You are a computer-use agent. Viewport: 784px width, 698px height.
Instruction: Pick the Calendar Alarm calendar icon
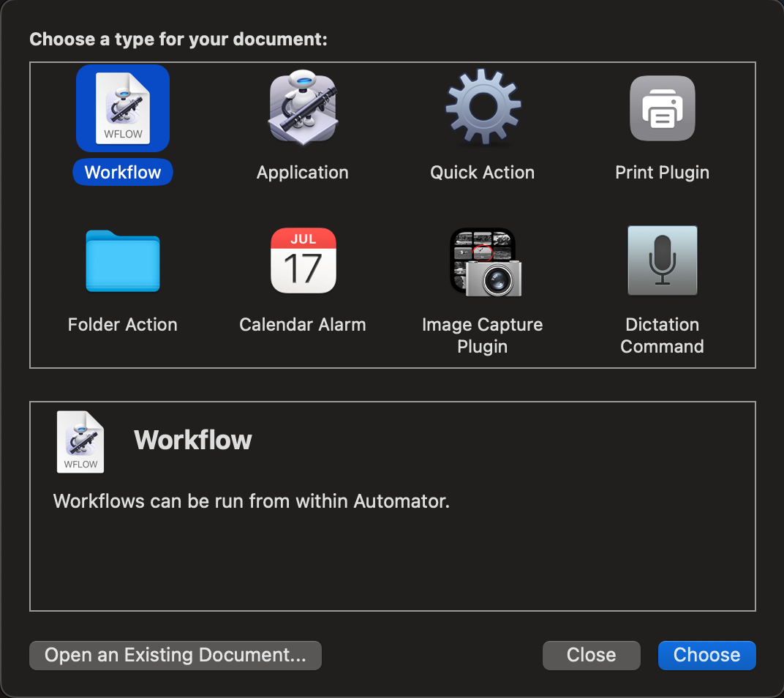pyautogui.click(x=303, y=260)
